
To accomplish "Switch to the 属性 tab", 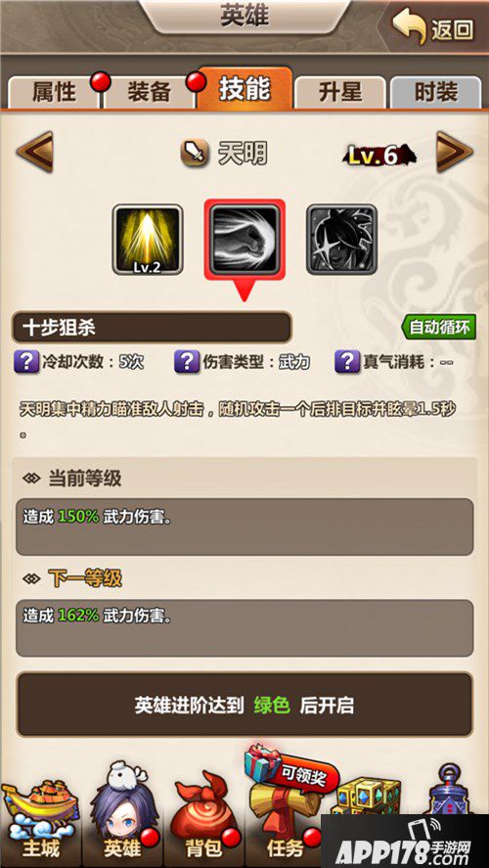I will click(x=54, y=92).
